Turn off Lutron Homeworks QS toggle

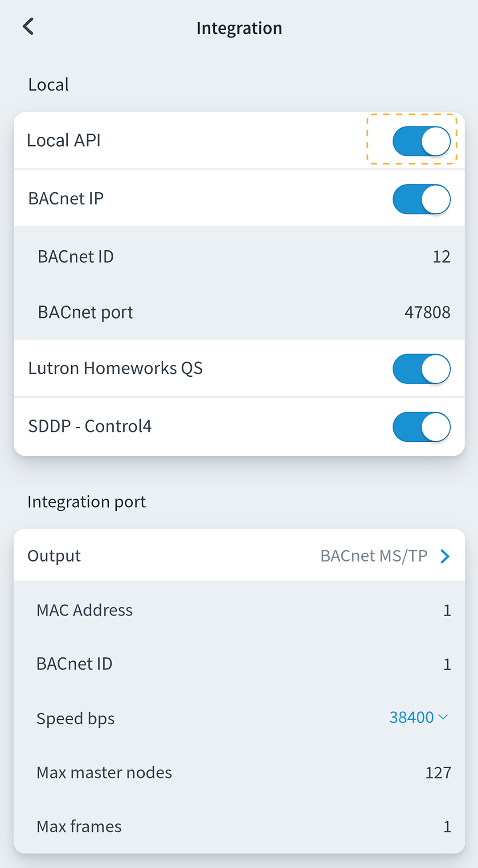tap(421, 369)
